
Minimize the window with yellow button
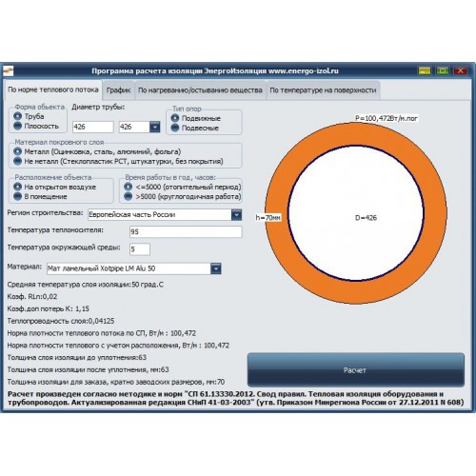tap(425, 70)
